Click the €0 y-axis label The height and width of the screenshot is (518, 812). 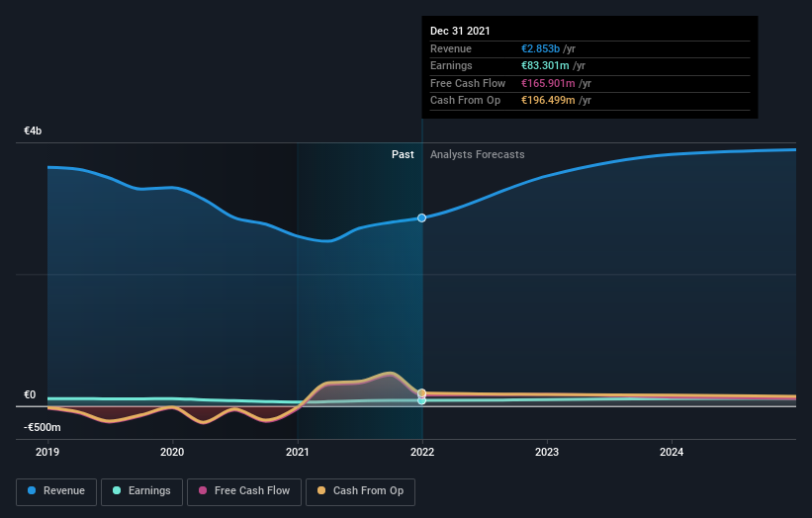[x=30, y=394]
